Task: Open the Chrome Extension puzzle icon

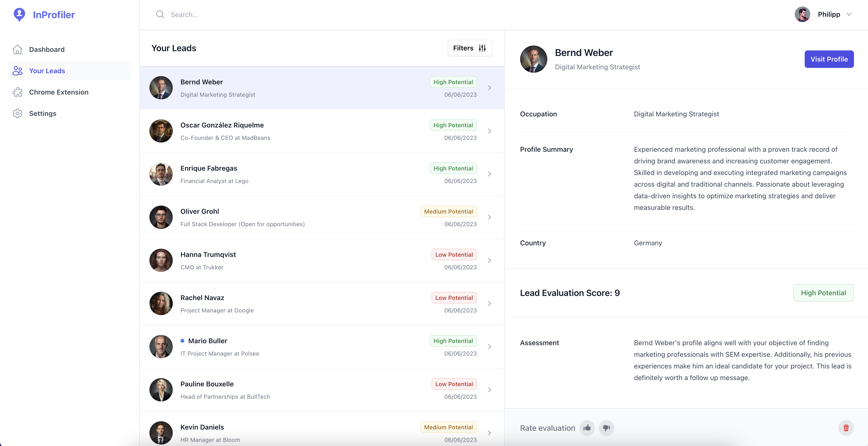Action: 17,92
